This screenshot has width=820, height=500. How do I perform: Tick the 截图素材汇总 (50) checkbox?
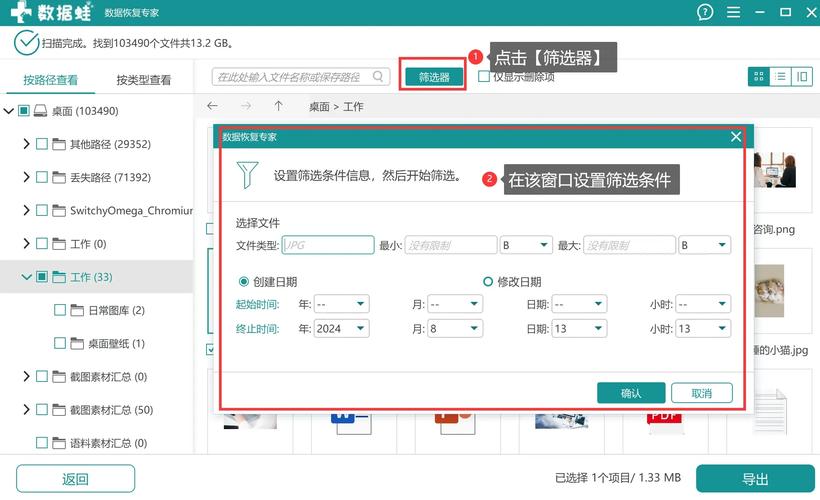coord(42,410)
